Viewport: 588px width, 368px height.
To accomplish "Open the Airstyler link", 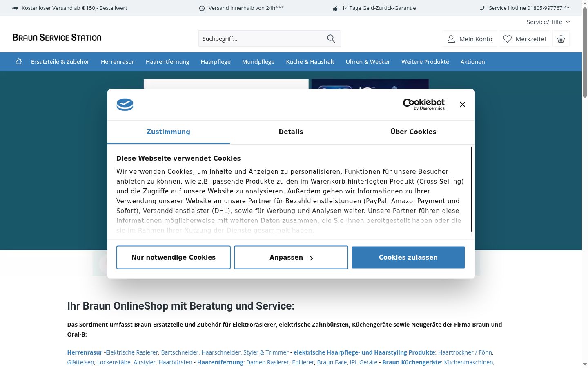I will tap(145, 362).
